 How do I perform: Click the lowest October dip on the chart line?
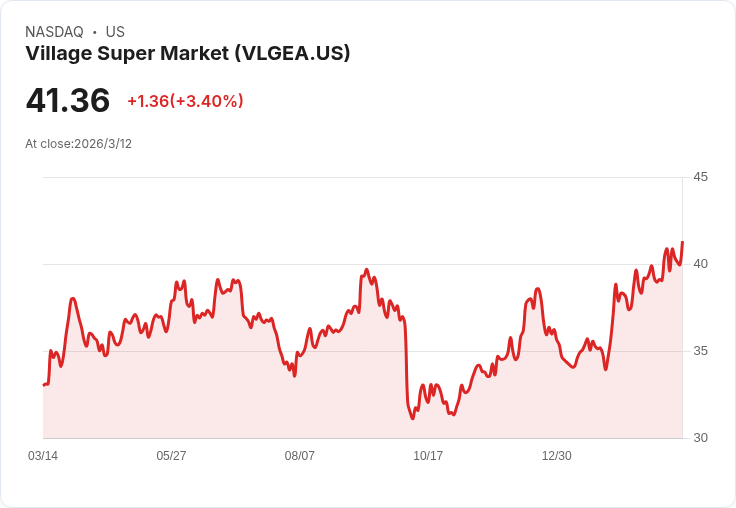412,418
